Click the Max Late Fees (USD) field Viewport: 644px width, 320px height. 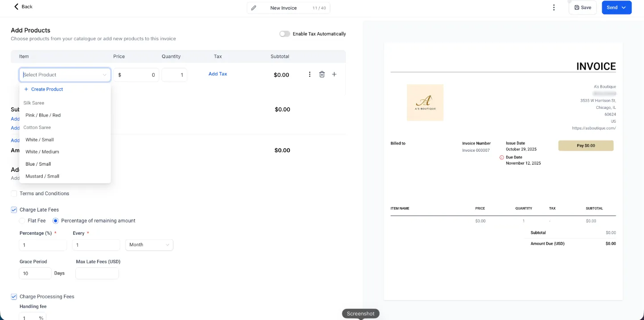pyautogui.click(x=97, y=273)
